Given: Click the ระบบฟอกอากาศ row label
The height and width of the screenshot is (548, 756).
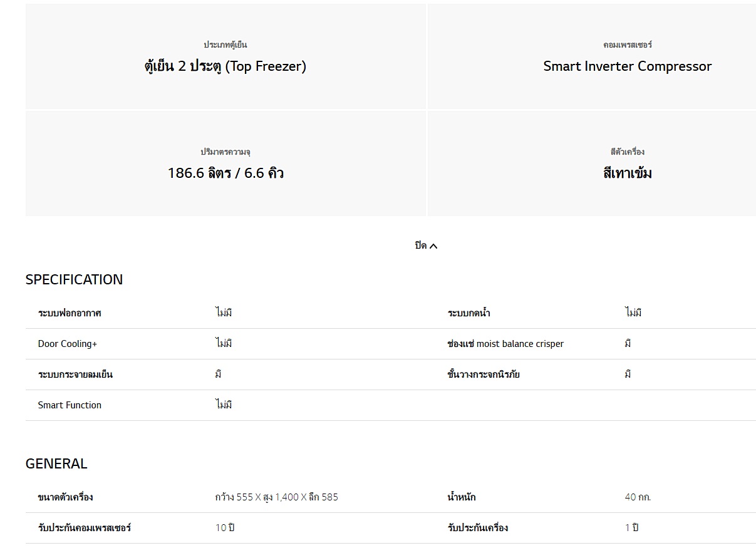Looking at the screenshot, I should click(70, 313).
